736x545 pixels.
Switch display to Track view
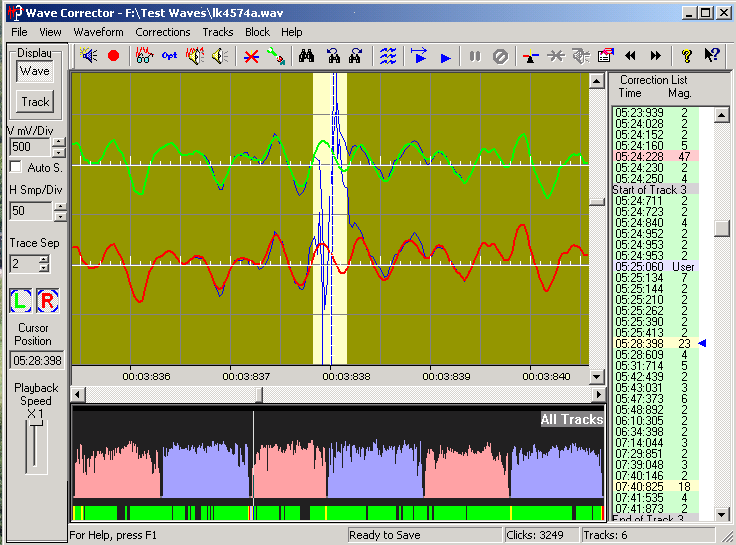click(x=35, y=102)
